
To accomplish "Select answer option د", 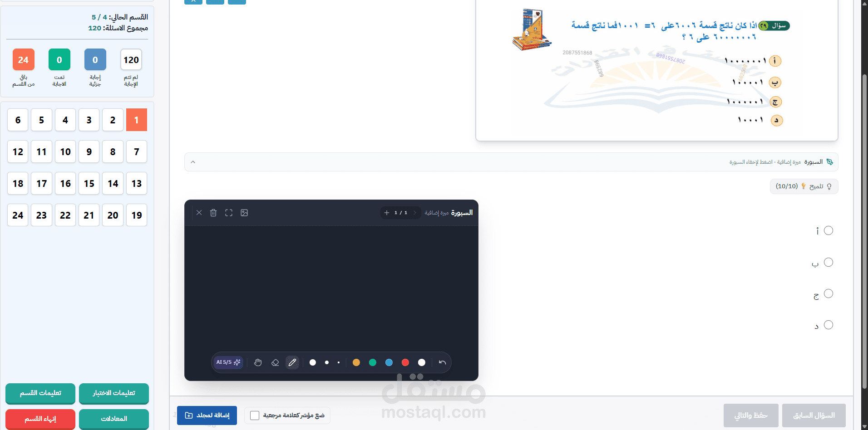I will coord(829,325).
